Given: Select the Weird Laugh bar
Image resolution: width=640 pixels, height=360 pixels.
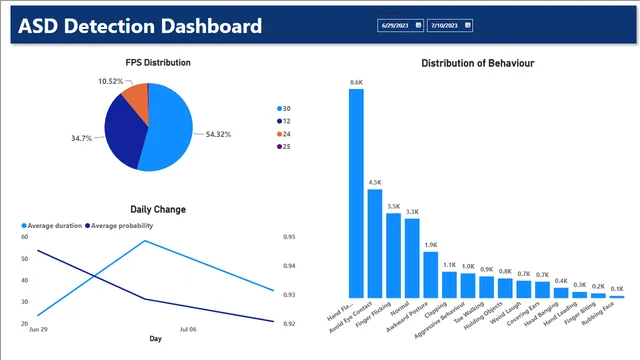Looking at the screenshot, I should click(x=524, y=289).
